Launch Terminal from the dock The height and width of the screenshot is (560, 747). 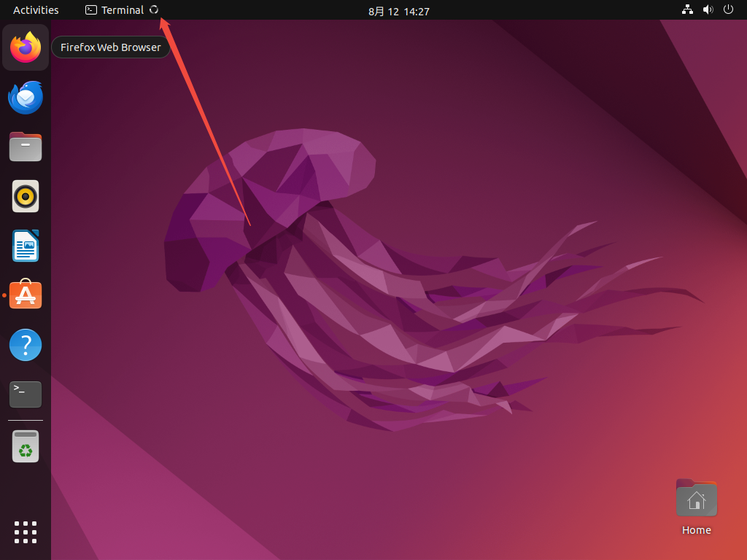coord(26,394)
